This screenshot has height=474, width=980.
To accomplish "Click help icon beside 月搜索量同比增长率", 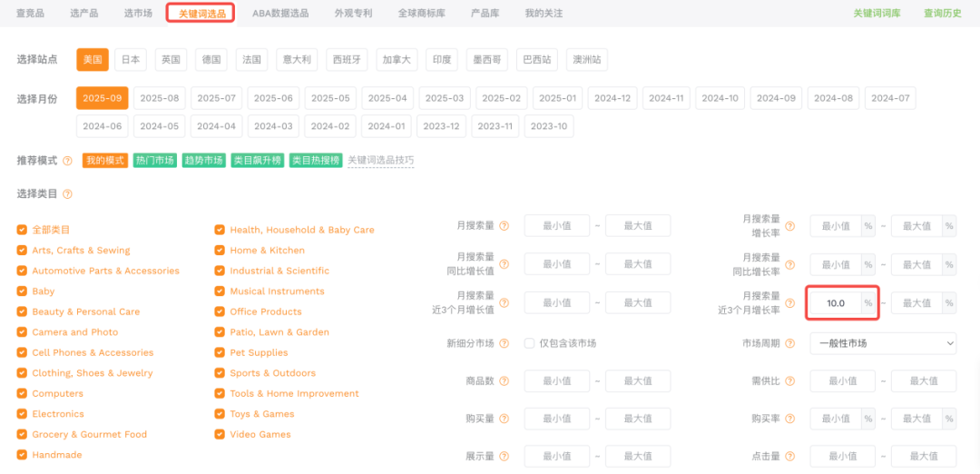I will click(790, 264).
